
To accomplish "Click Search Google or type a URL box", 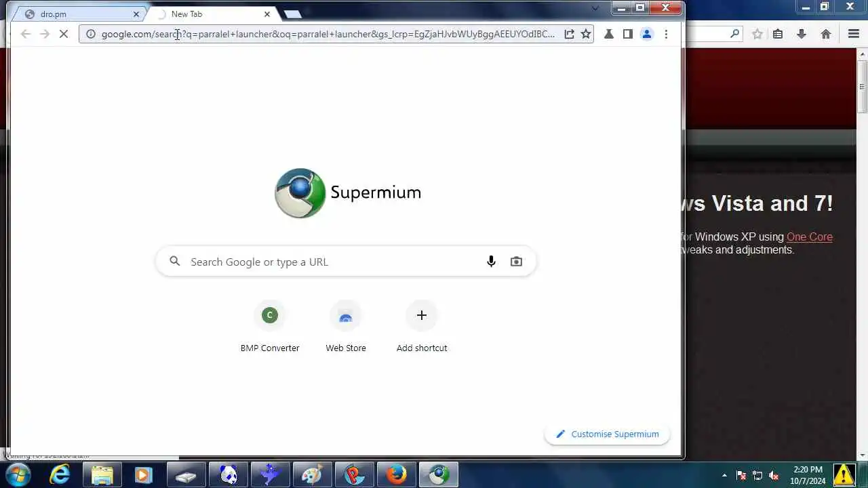I will [x=346, y=262].
